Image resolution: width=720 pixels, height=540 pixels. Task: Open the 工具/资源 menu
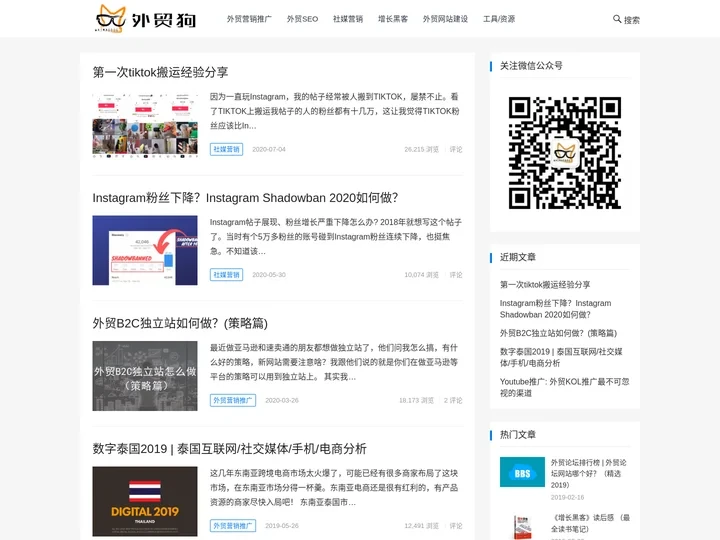tap(499, 19)
